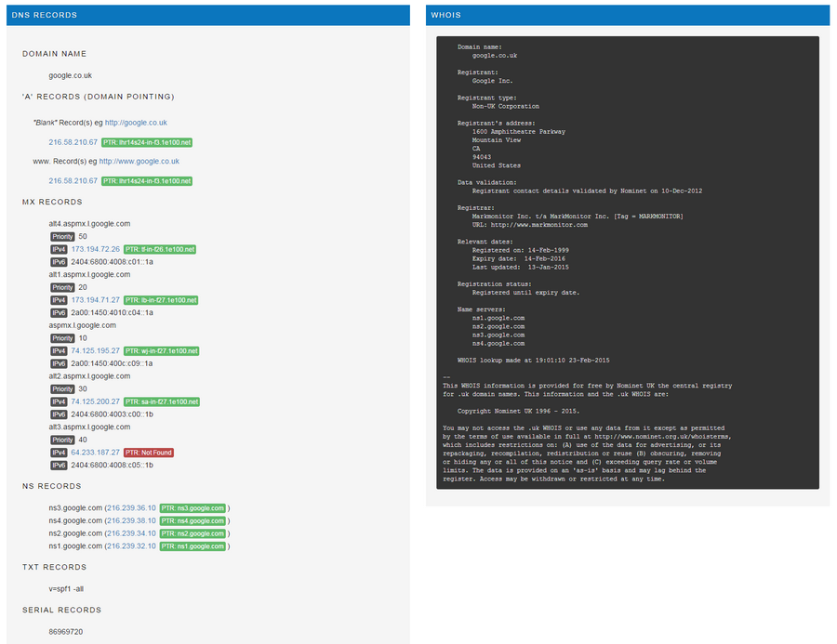Open IPv4 address 74.125.200.27

click(x=96, y=401)
